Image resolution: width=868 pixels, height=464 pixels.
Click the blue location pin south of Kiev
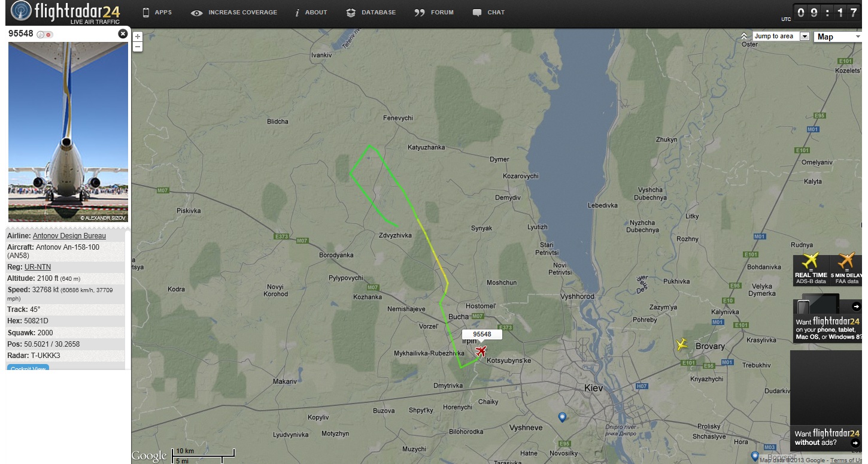pyautogui.click(x=562, y=417)
